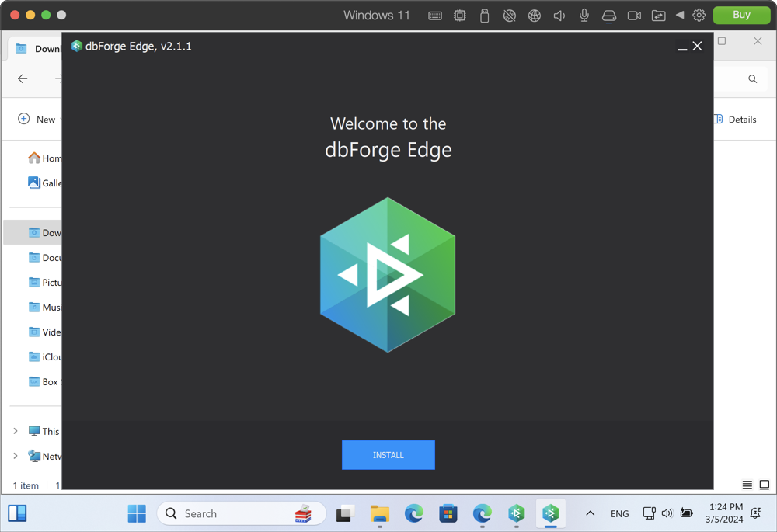Open Details pane in File Explorer
777x532 pixels.
pyautogui.click(x=735, y=120)
